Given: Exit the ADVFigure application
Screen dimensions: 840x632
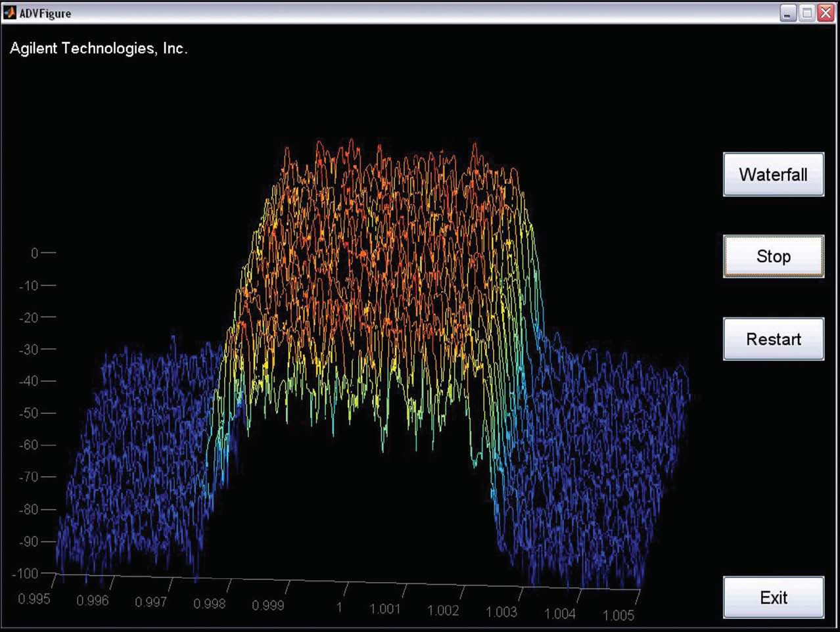Looking at the screenshot, I should [x=773, y=598].
